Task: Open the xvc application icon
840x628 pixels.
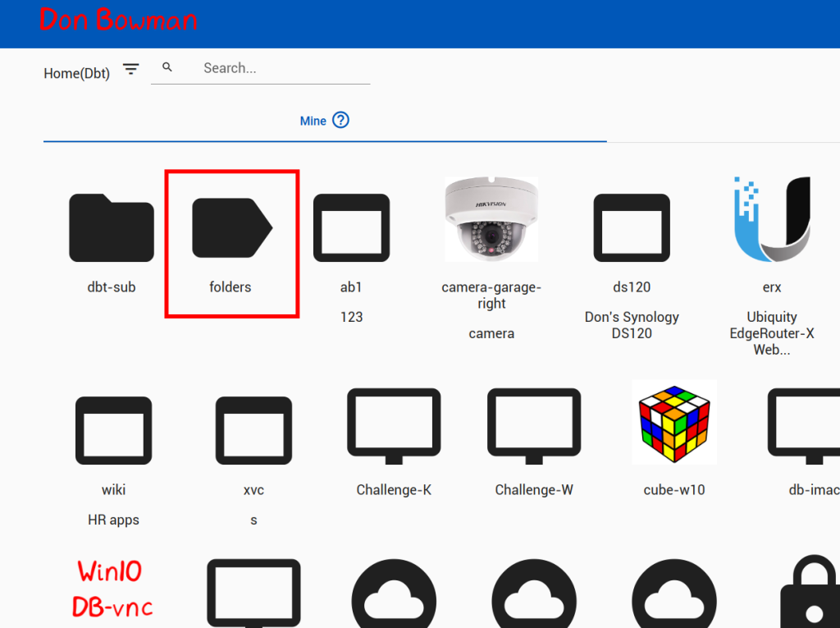Action: [253, 429]
